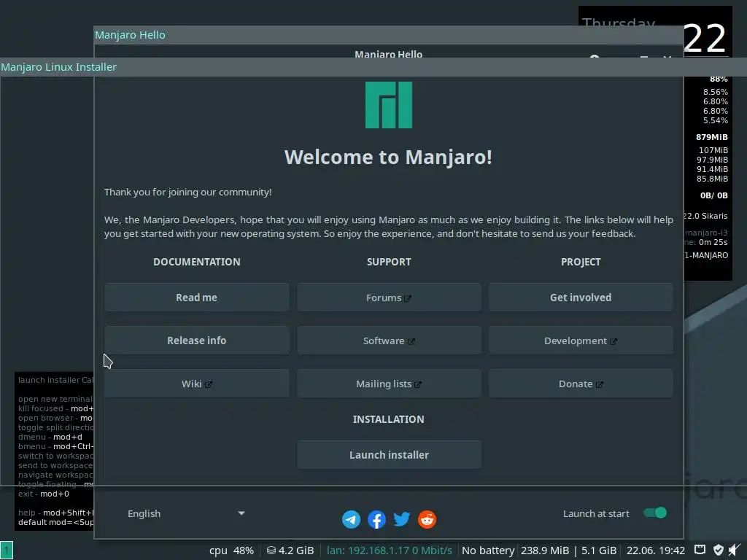The height and width of the screenshot is (560, 747).
Task: Click the Get involved button
Action: 581,297
